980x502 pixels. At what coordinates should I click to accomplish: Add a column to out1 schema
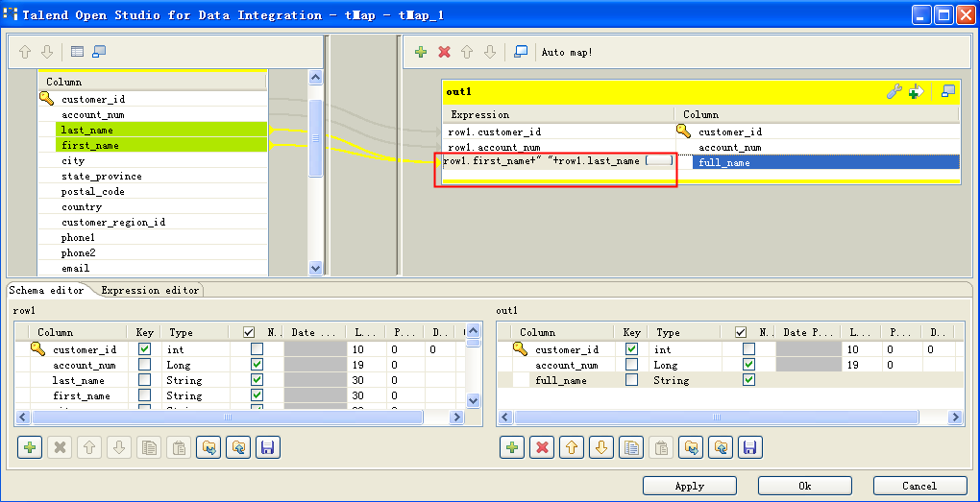point(512,447)
